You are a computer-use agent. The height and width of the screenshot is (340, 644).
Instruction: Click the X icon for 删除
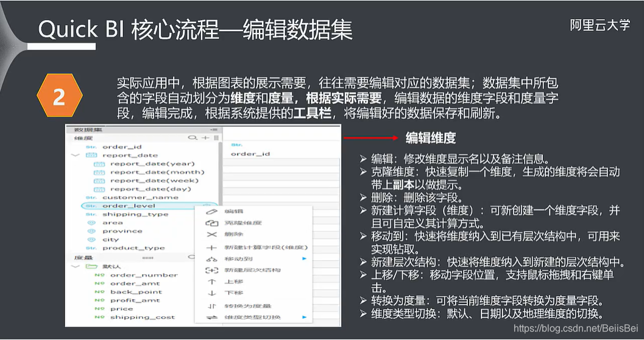click(211, 235)
